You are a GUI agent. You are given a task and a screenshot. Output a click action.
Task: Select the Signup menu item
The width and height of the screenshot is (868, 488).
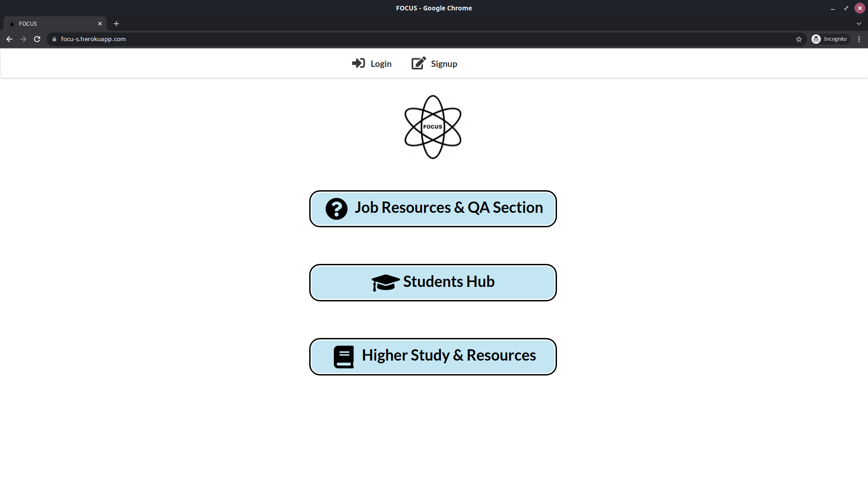(x=434, y=63)
